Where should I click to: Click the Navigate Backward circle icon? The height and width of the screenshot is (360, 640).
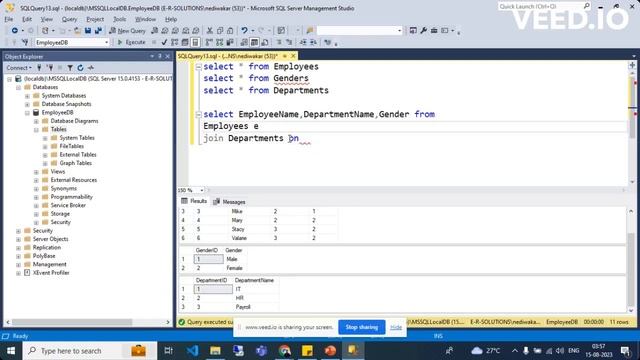[14, 31]
